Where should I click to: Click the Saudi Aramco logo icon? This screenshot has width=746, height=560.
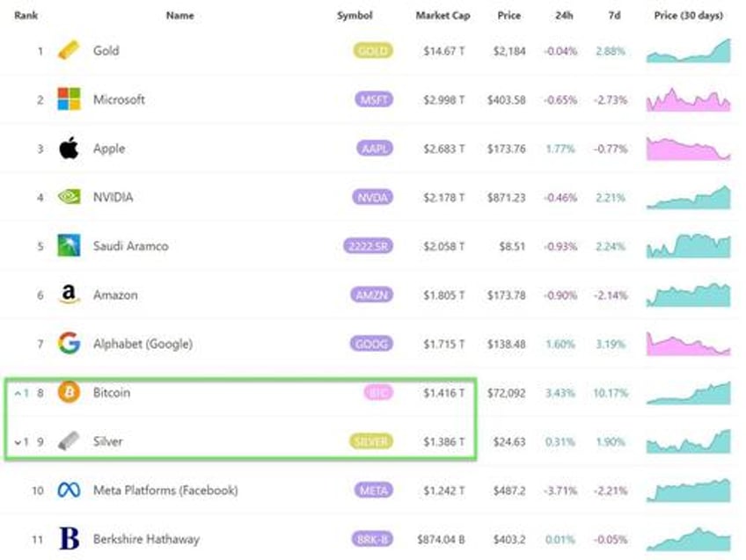coord(69,245)
